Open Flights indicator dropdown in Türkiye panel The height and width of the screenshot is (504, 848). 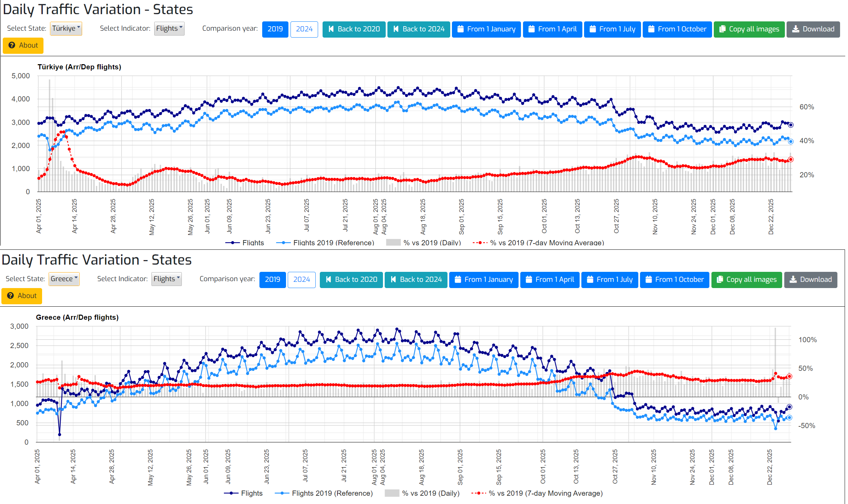(169, 28)
